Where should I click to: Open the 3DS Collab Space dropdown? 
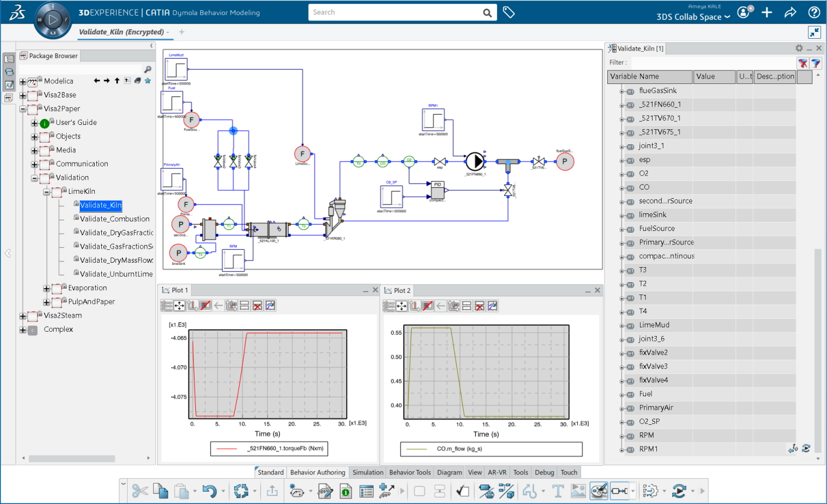(x=693, y=17)
